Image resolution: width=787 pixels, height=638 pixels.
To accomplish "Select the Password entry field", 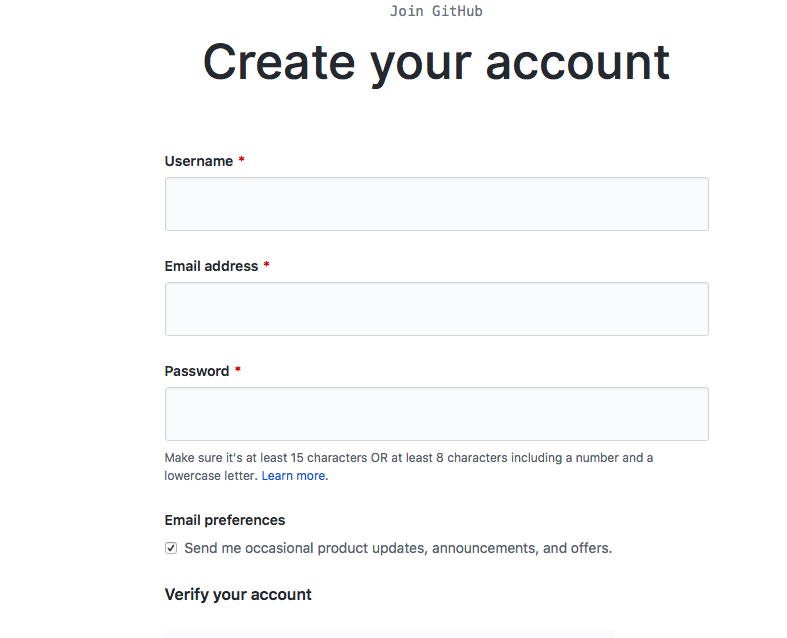I will pos(436,414).
